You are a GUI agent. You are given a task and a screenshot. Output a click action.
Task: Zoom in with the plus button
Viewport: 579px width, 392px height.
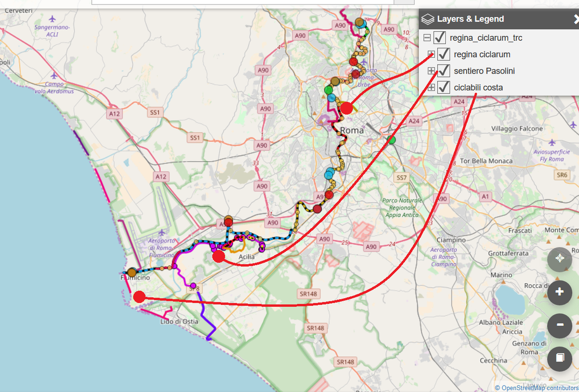[x=559, y=293]
